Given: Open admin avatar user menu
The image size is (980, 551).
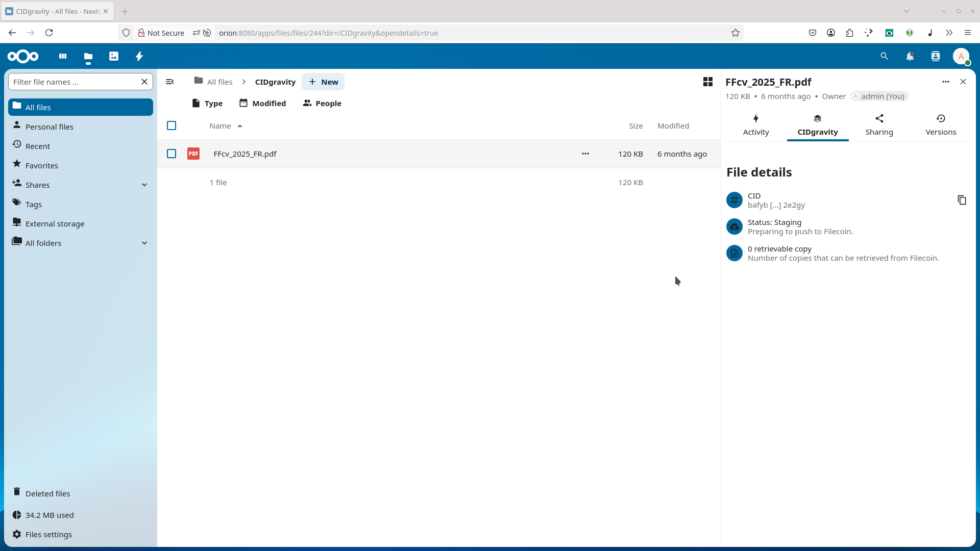Looking at the screenshot, I should coord(961,56).
